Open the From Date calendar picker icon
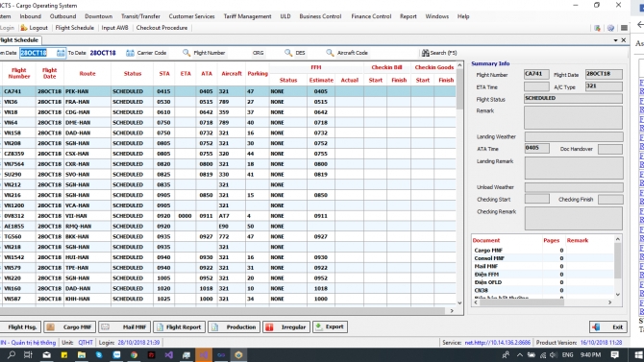The height and width of the screenshot is (362, 644). (61, 53)
